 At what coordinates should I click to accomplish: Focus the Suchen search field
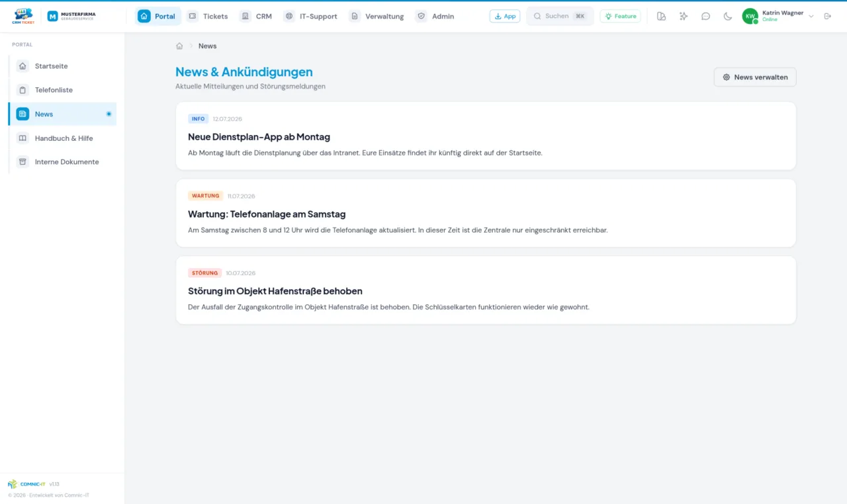[x=560, y=17]
